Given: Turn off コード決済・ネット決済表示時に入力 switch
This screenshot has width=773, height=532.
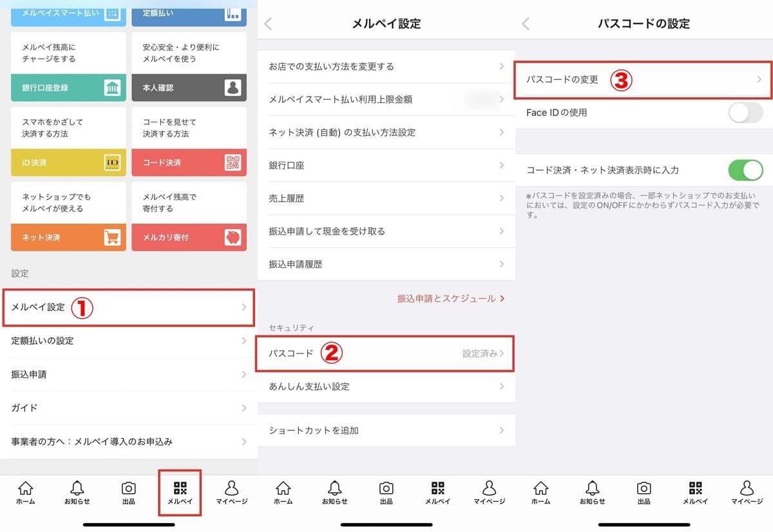Looking at the screenshot, I should click(x=745, y=171).
